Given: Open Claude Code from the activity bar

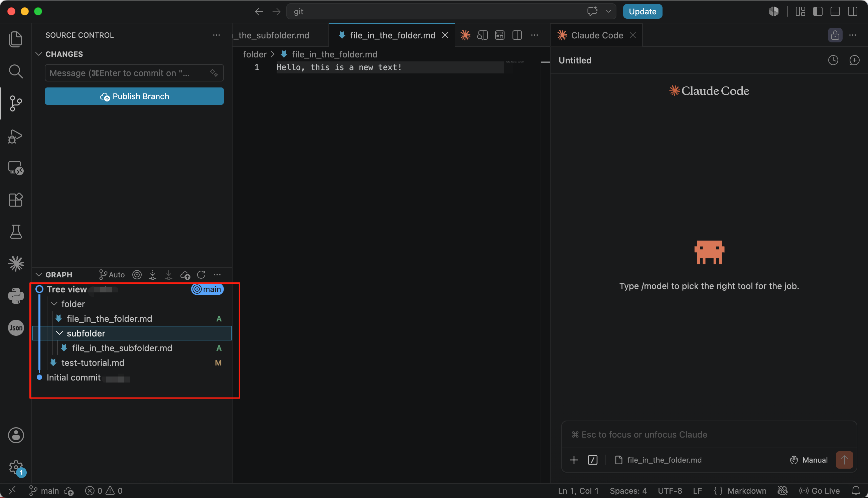Looking at the screenshot, I should pos(16,264).
